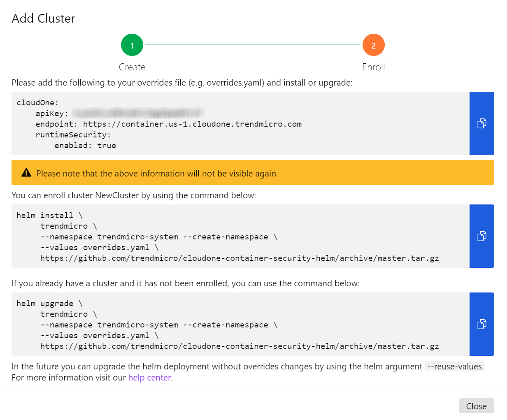
Task: Open the help center link
Action: [x=149, y=378]
